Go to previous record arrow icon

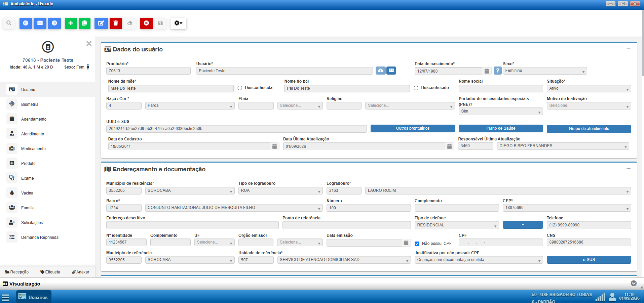click(26, 23)
